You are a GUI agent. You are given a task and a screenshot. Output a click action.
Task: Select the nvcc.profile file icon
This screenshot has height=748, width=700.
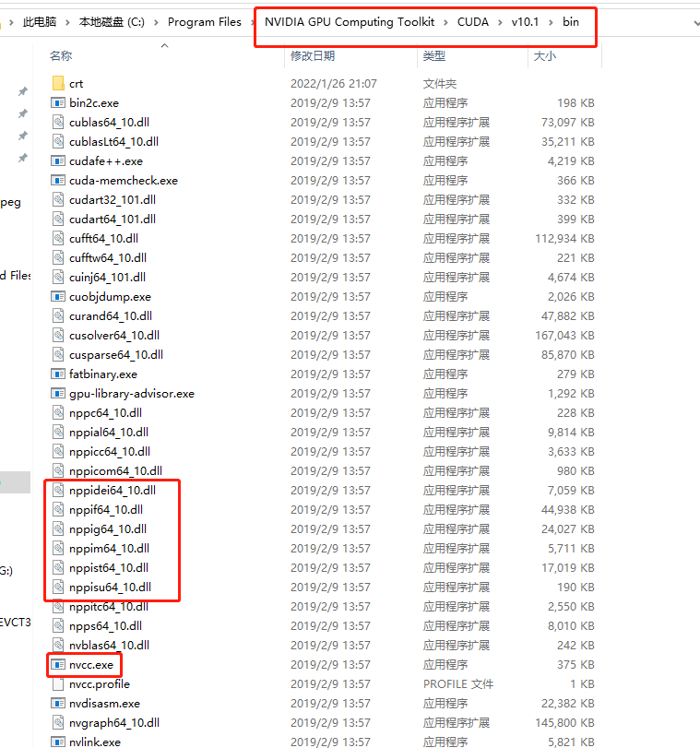tap(58, 684)
